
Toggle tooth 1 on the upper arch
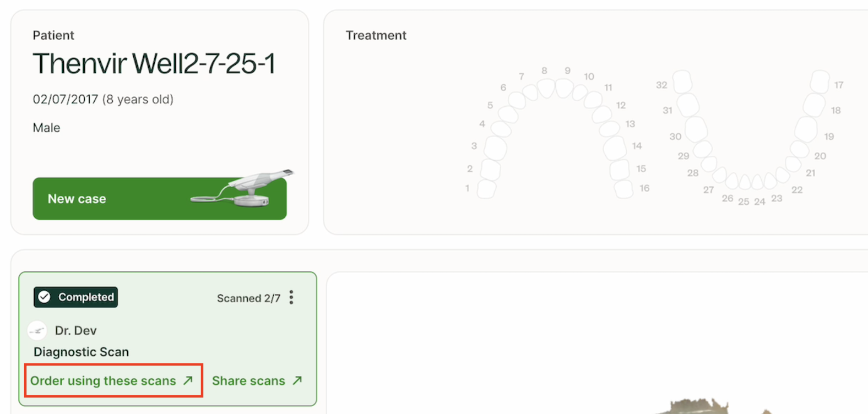tap(486, 189)
